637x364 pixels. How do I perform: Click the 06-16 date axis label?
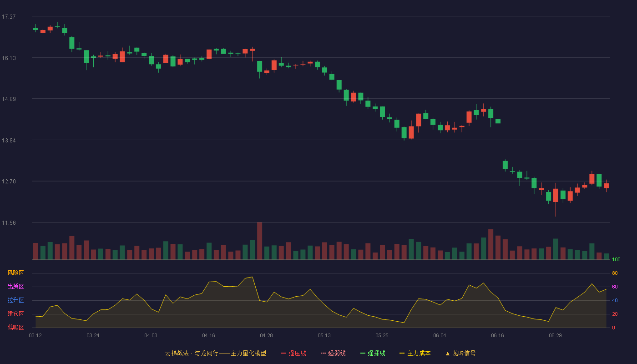coord(497,335)
